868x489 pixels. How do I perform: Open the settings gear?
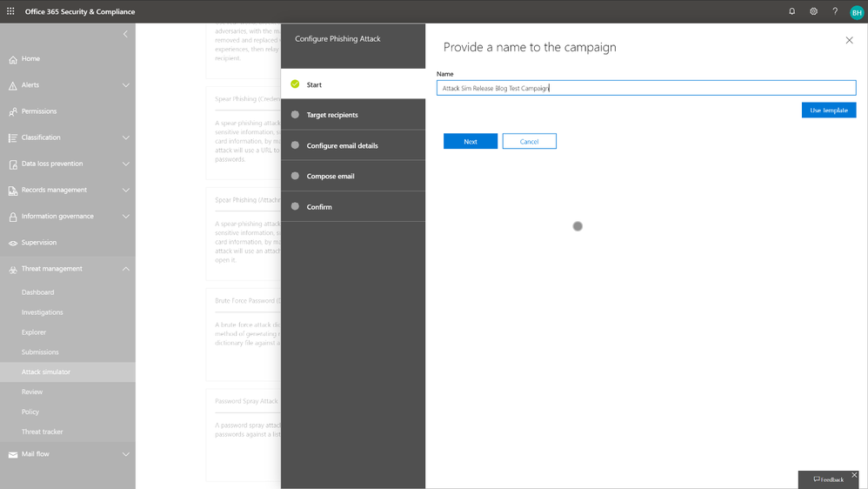click(x=814, y=11)
